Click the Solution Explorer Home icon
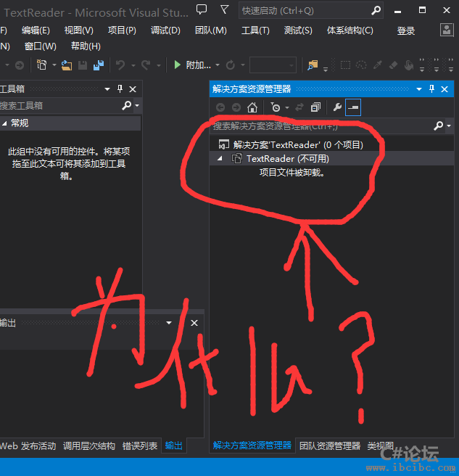 coord(252,107)
